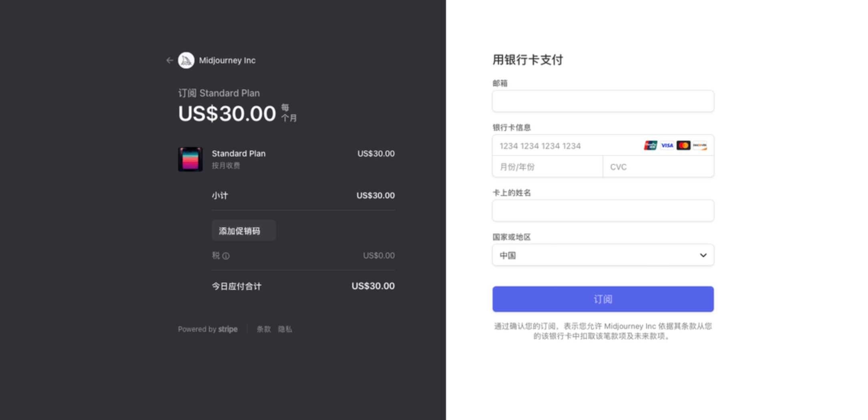The image size is (868, 420).
Task: Open the 国家或地区 country dropdown
Action: click(x=602, y=255)
